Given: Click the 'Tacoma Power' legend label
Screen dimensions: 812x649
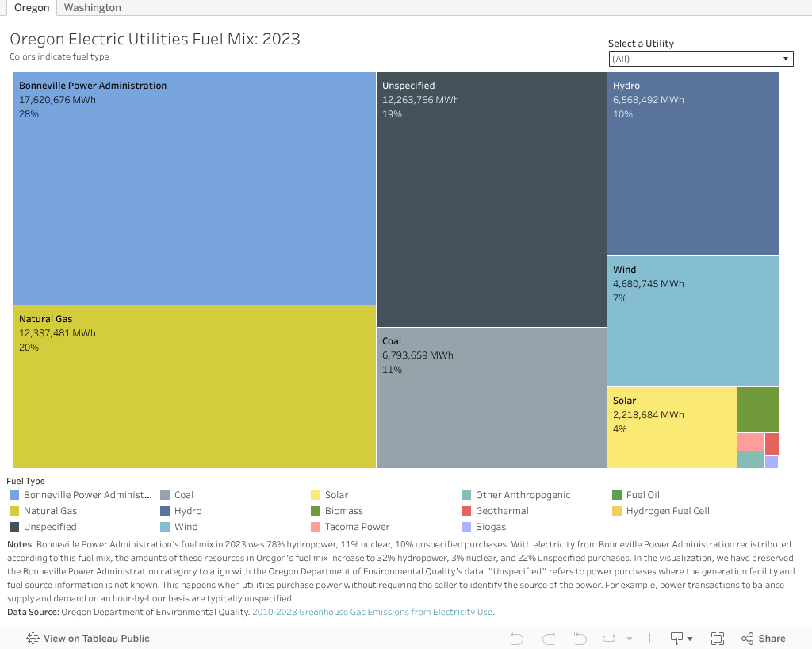Looking at the screenshot, I should 357,527.
